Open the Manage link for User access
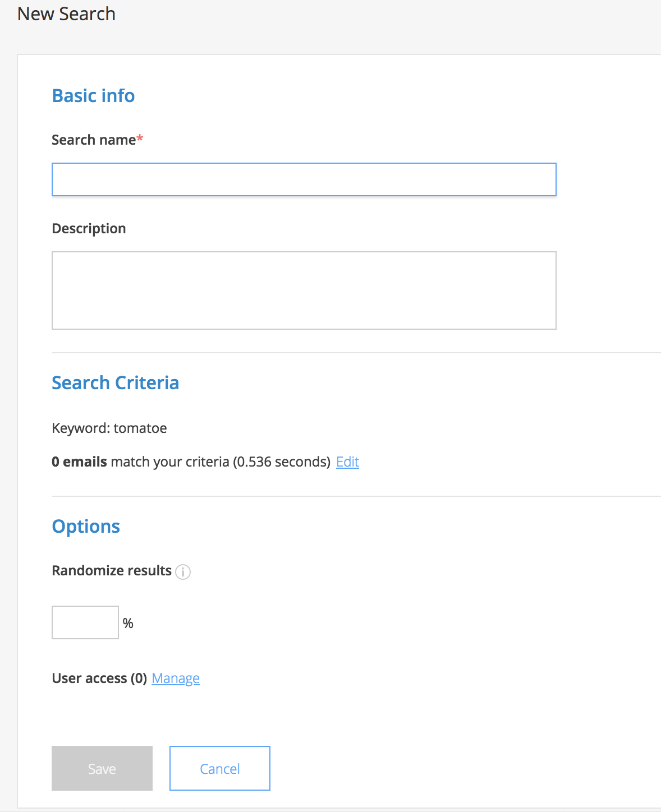The width and height of the screenshot is (661, 812). [176, 679]
